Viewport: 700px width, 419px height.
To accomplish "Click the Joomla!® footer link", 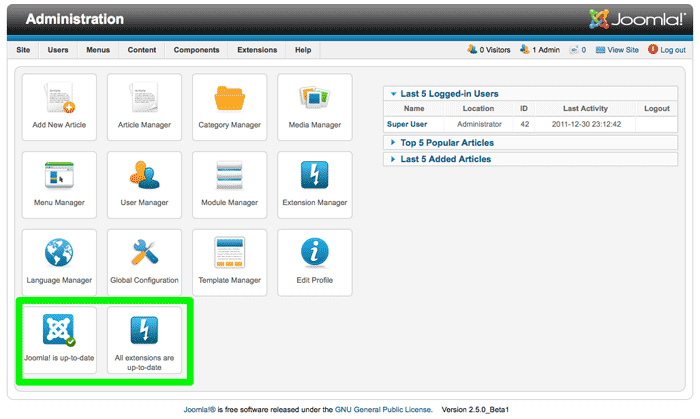I will point(200,410).
